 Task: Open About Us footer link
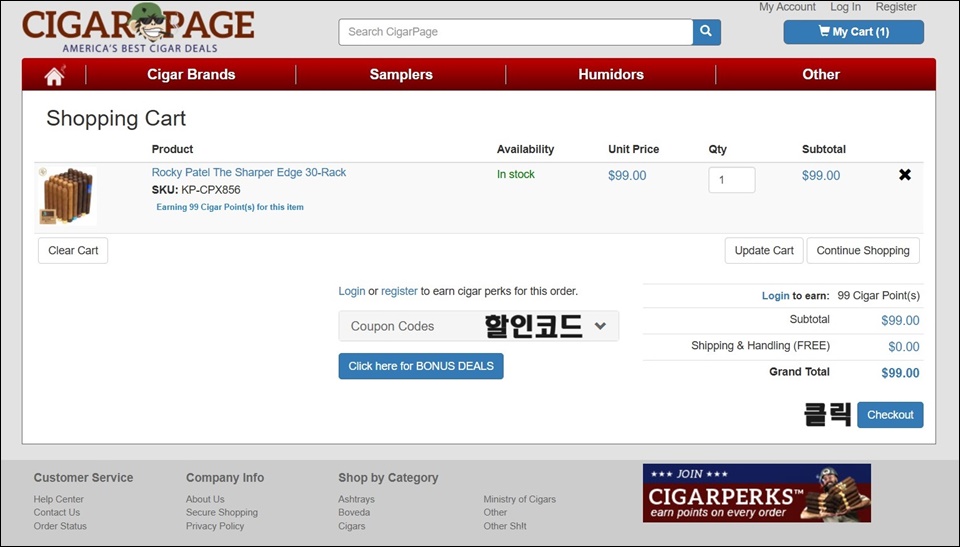[x=205, y=499]
